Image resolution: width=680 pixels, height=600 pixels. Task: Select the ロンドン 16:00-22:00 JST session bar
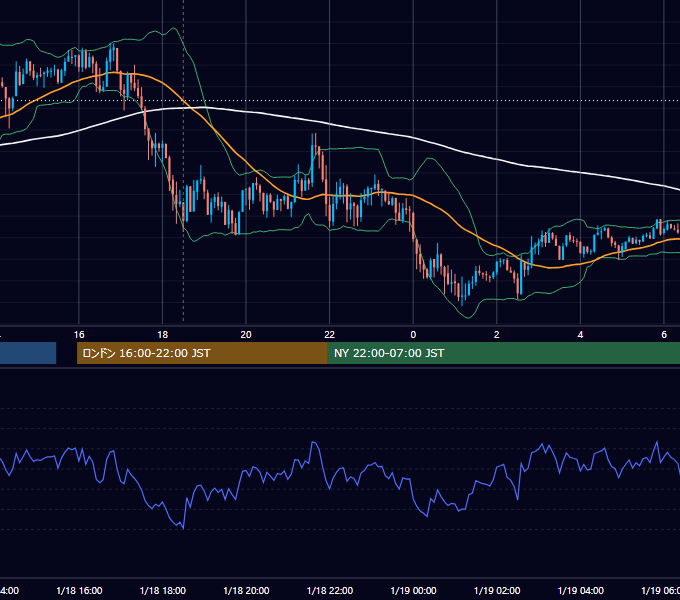click(202, 353)
